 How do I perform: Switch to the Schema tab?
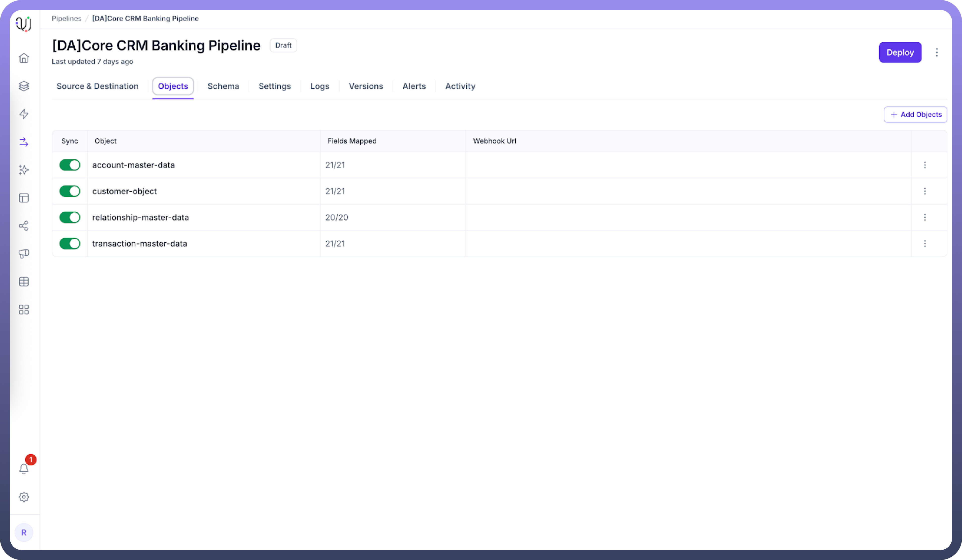click(223, 86)
